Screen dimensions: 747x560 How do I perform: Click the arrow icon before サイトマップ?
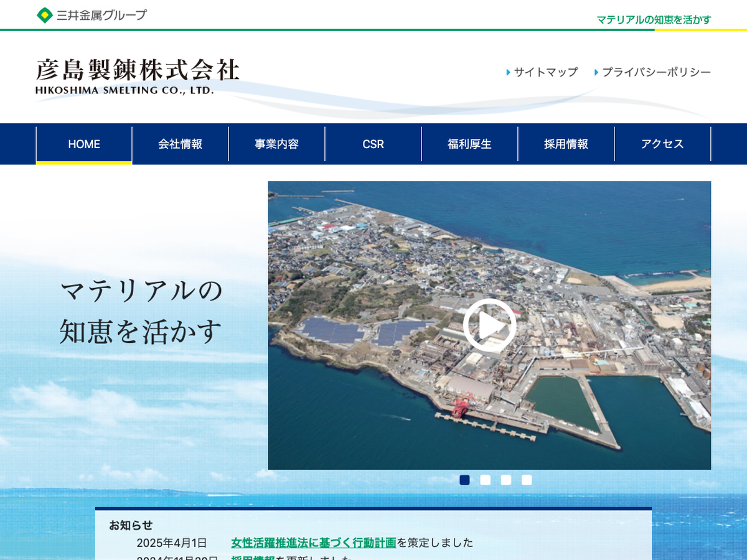coord(509,72)
